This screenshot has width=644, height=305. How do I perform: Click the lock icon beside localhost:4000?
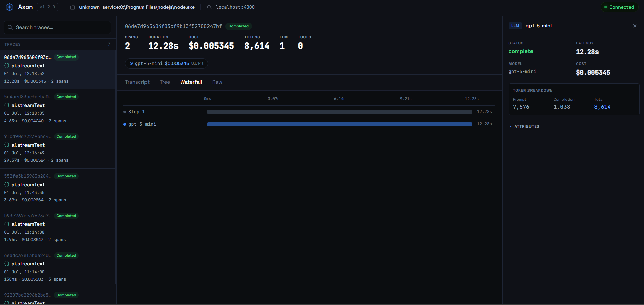coord(209,7)
